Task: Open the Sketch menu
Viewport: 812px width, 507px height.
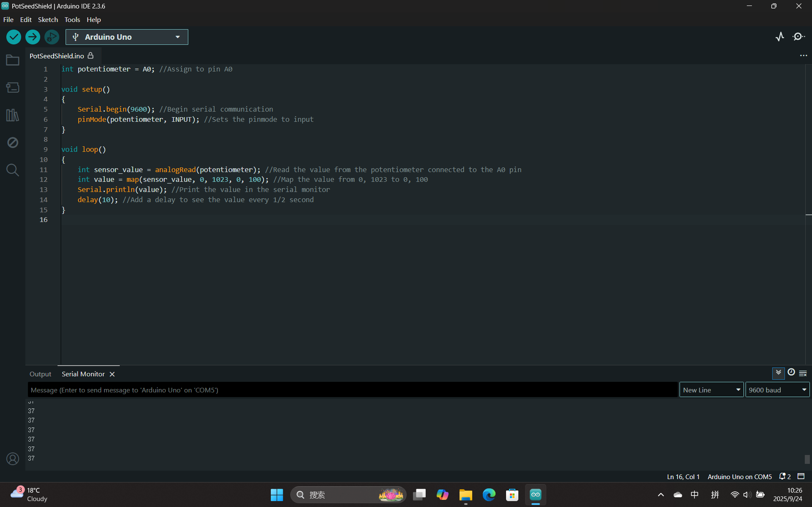Action: 48,19
